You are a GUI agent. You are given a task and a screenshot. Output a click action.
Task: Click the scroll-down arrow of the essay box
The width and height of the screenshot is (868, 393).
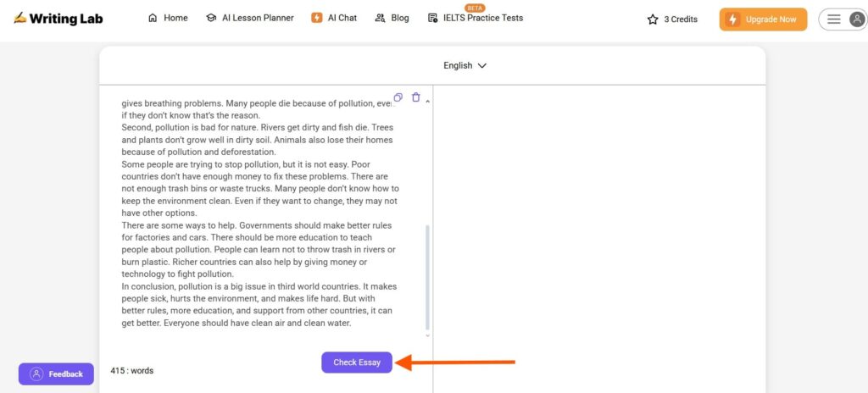coord(427,335)
